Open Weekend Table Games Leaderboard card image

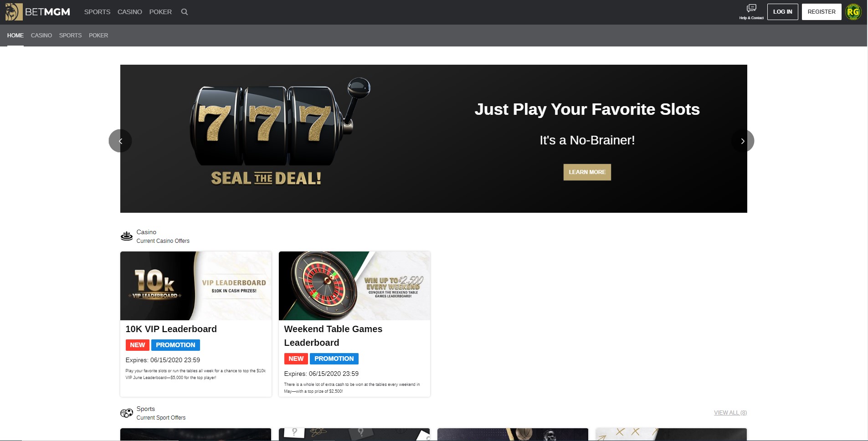[x=354, y=286]
